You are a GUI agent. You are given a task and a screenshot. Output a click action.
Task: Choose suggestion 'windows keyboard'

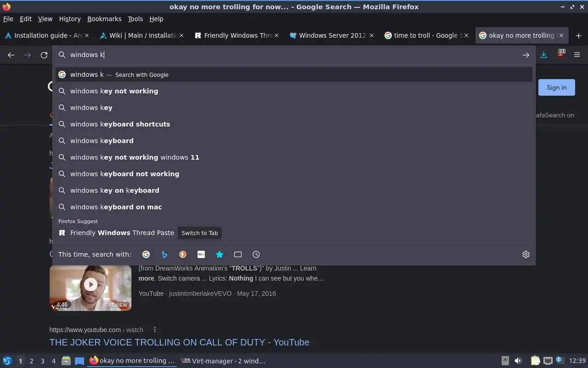pyautogui.click(x=294, y=141)
